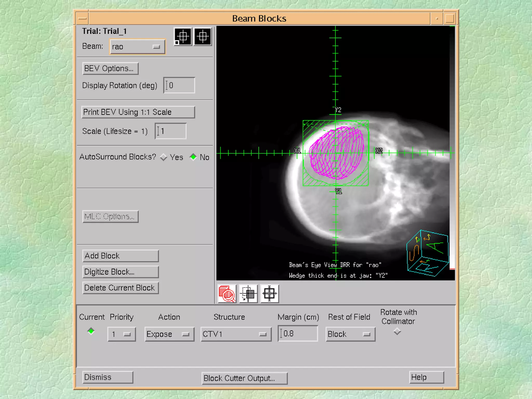
Task: Select the red magnifier zoom tool
Action: click(227, 294)
